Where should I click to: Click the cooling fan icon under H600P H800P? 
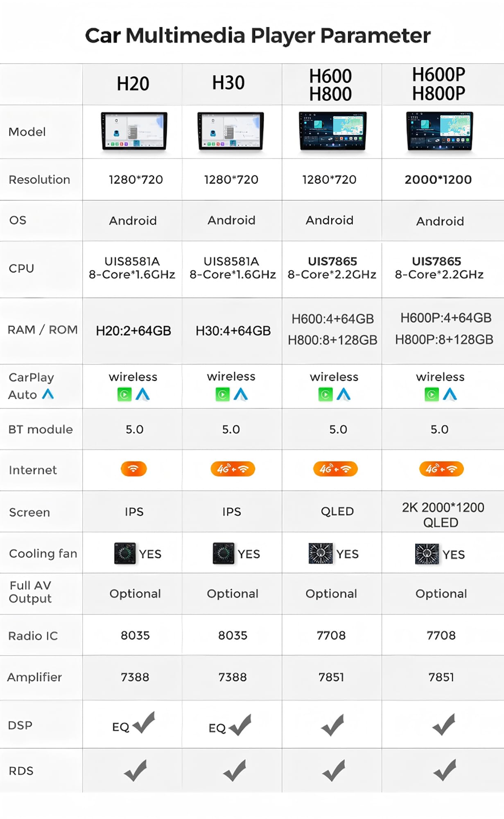427,554
